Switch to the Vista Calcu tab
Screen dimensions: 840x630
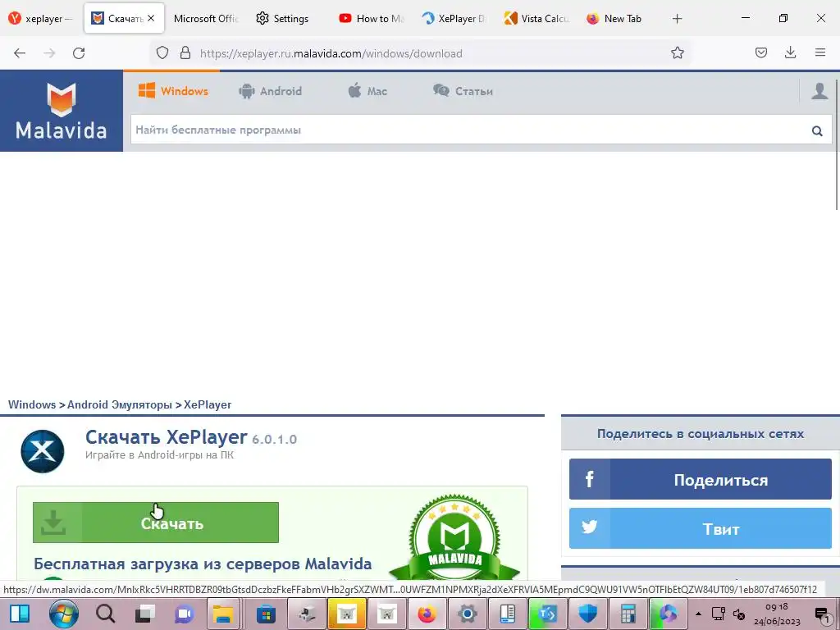(x=538, y=19)
